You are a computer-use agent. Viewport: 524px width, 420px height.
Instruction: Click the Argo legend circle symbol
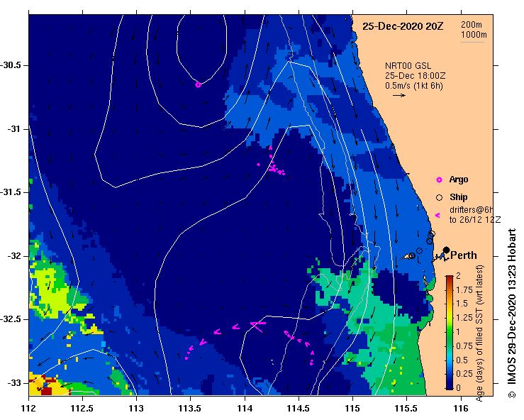(x=439, y=180)
